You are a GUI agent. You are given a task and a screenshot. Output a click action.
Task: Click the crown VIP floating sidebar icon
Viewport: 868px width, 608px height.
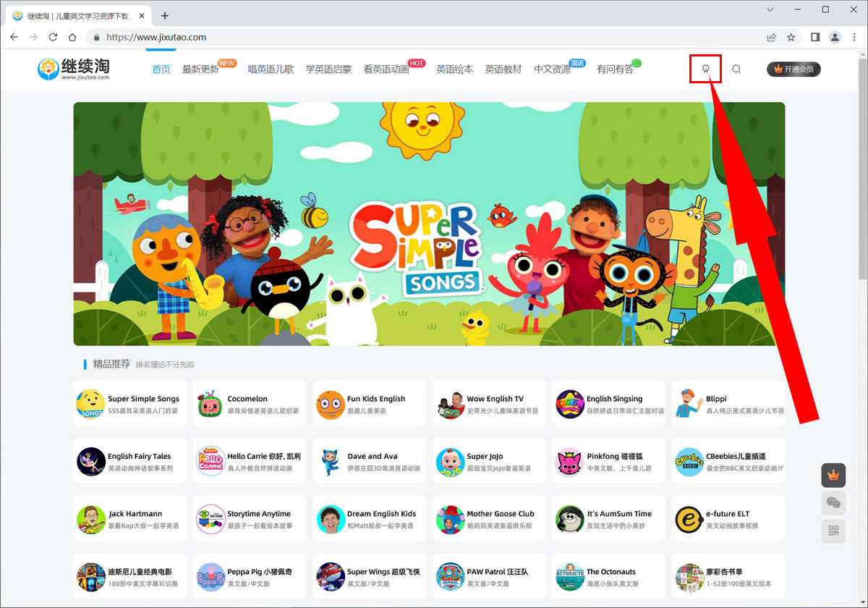[x=833, y=476]
